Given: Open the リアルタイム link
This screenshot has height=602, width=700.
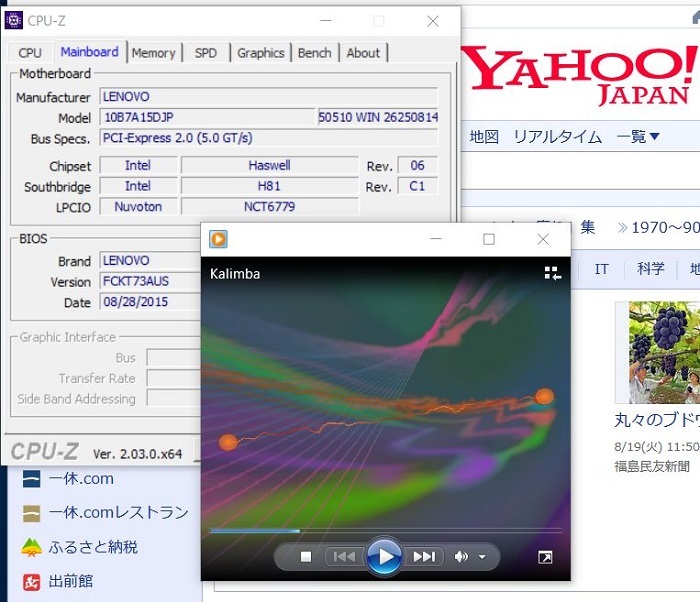Looking at the screenshot, I should click(557, 137).
